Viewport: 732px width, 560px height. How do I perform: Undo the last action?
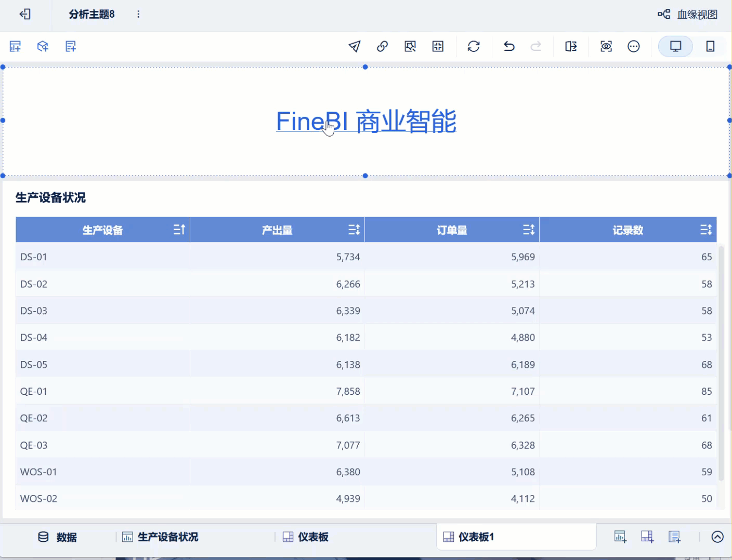[x=509, y=46]
